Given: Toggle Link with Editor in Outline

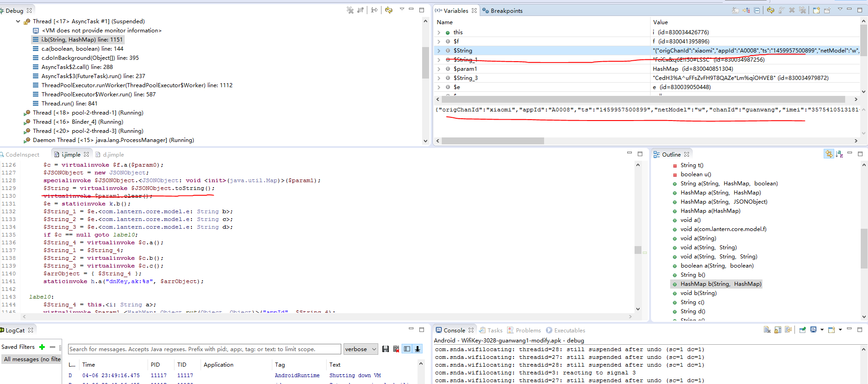Looking at the screenshot, I should click(829, 154).
